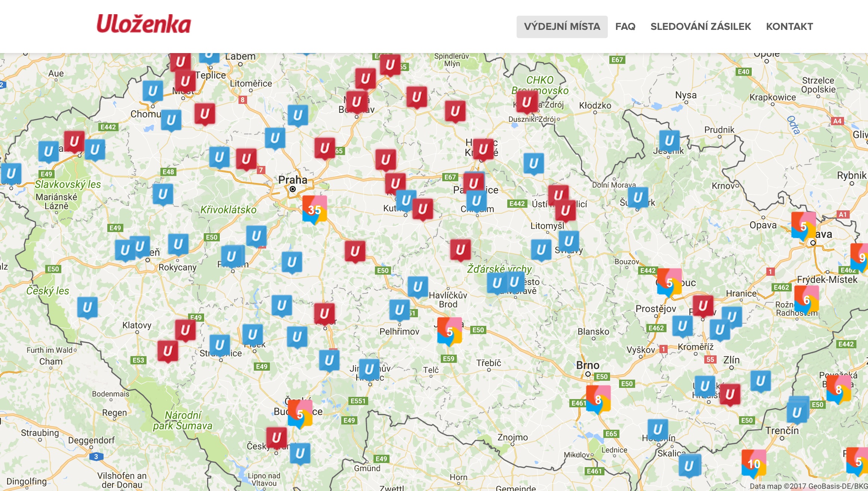The height and width of the screenshot is (491, 868).
Task: Click cluster marker 5 near Opava
Action: point(803,226)
